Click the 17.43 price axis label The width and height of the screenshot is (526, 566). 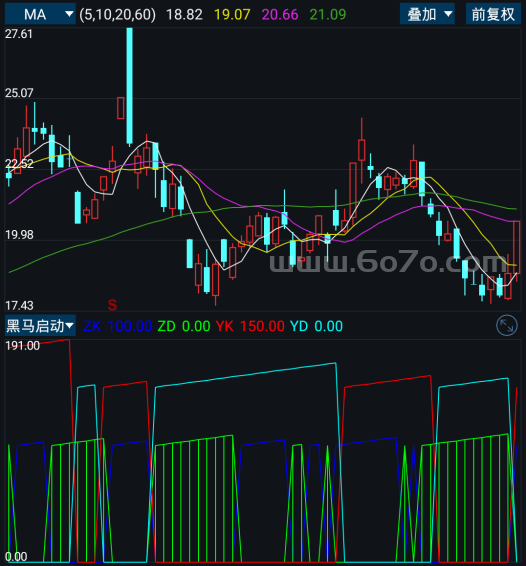(x=19, y=306)
